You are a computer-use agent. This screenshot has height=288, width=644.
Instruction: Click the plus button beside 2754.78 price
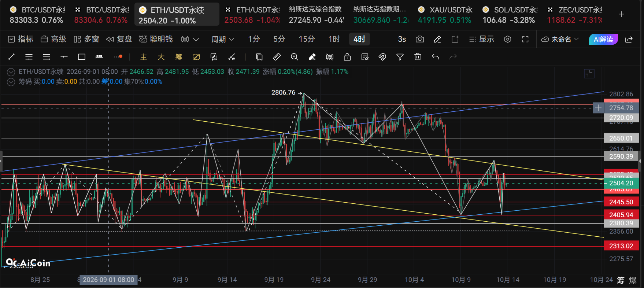tap(598, 108)
